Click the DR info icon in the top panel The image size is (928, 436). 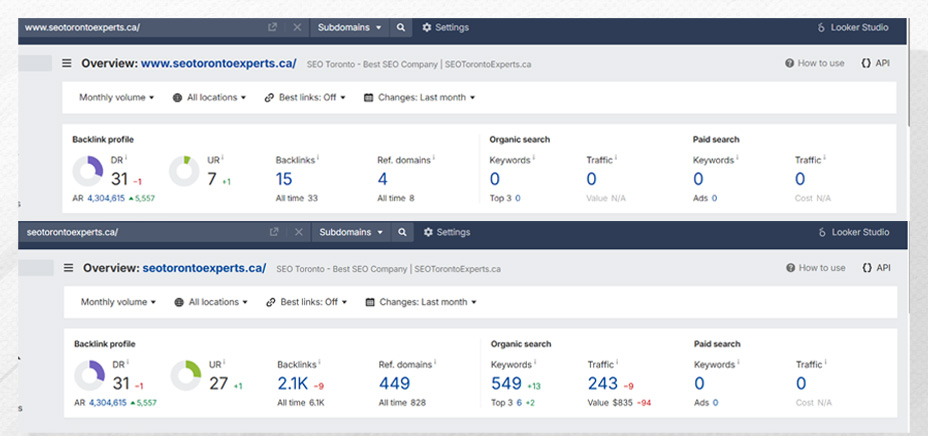126,158
